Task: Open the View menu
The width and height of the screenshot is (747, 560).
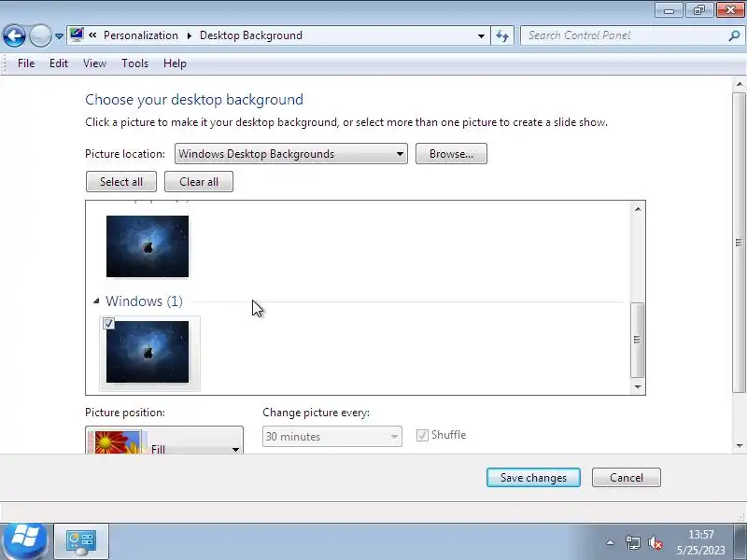Action: pos(94,63)
